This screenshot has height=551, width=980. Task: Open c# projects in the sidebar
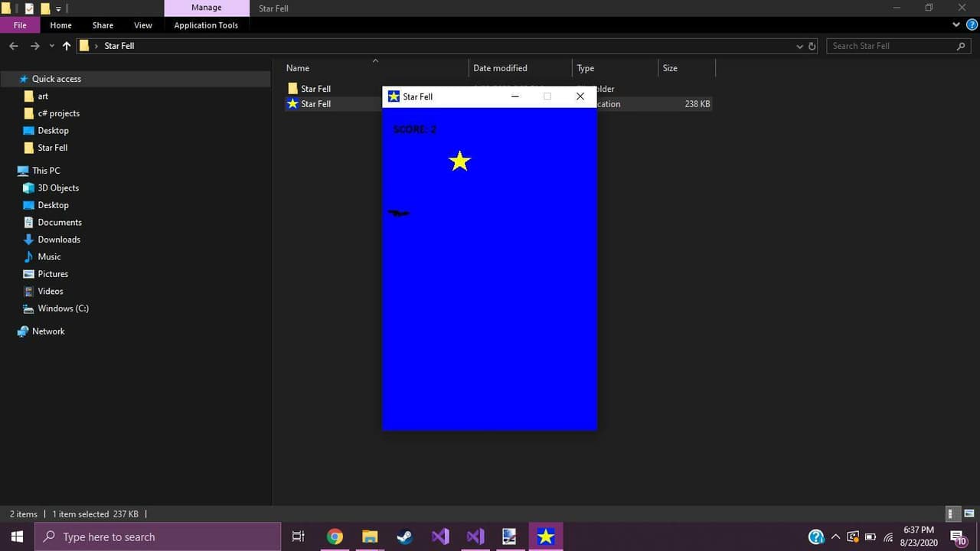[58, 113]
